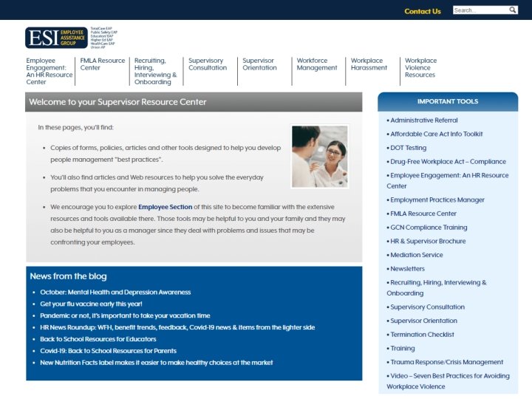Screen dimensions: 532x399
Task: Open the HR News Roundup blog post
Action: point(177,327)
